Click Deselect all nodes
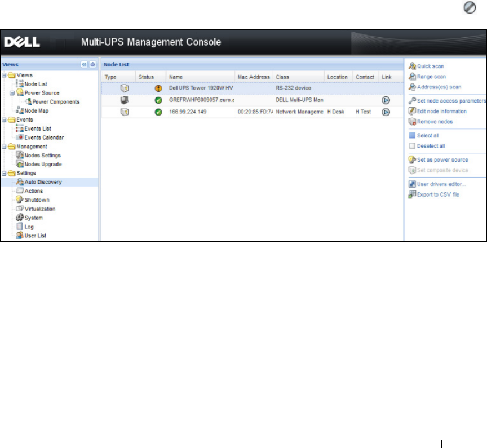This screenshot has width=487, height=448. click(431, 146)
